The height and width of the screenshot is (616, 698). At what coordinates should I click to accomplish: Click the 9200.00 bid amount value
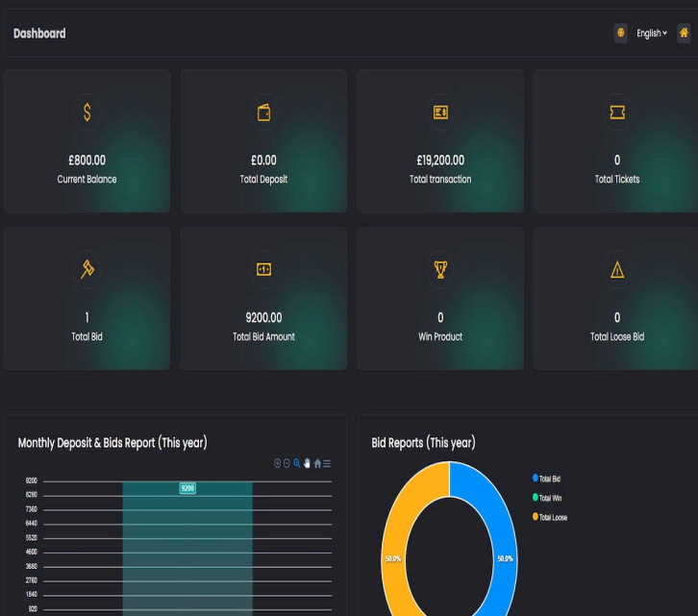[264, 318]
